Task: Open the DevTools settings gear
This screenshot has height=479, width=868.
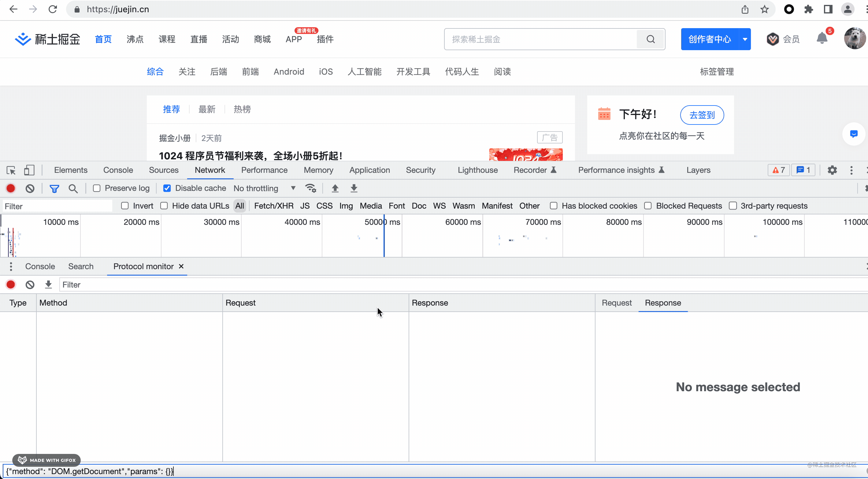Action: (832, 170)
